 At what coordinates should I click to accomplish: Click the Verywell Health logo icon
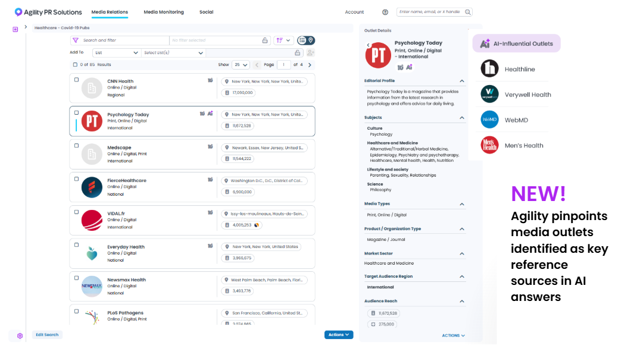point(489,94)
